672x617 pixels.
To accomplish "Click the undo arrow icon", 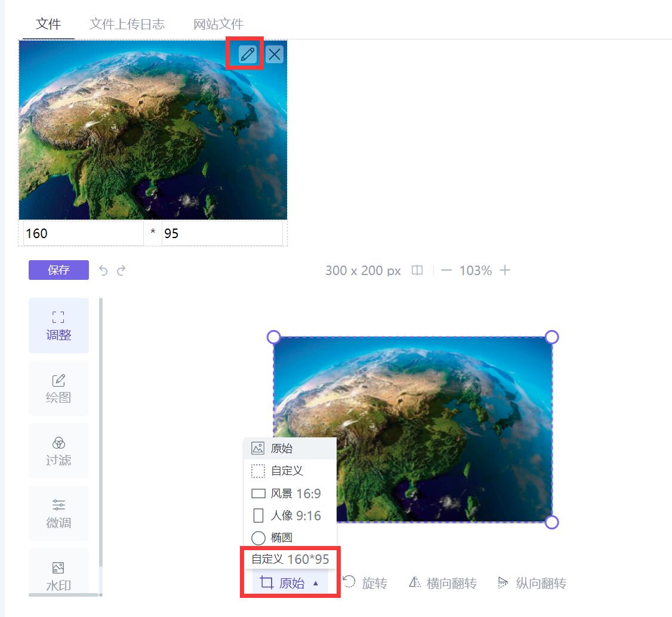I will pyautogui.click(x=103, y=270).
